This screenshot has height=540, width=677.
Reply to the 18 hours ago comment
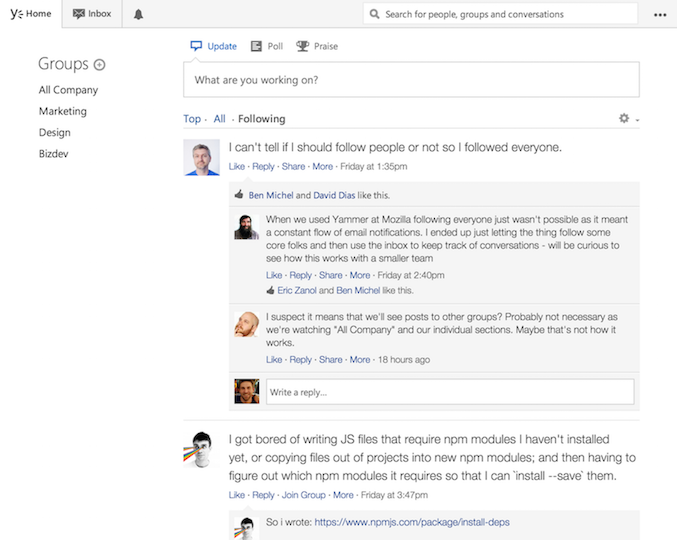[x=301, y=360]
